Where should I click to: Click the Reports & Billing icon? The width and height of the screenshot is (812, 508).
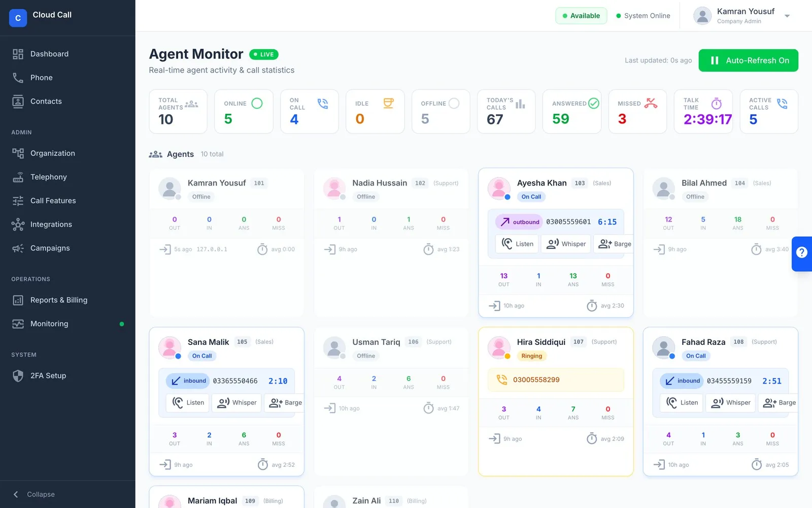click(18, 300)
